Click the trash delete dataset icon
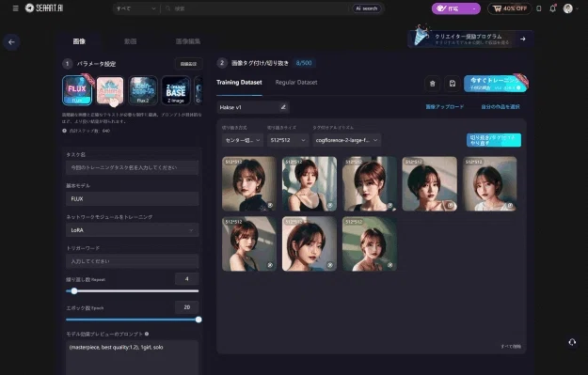The width and height of the screenshot is (588, 375). [433, 84]
